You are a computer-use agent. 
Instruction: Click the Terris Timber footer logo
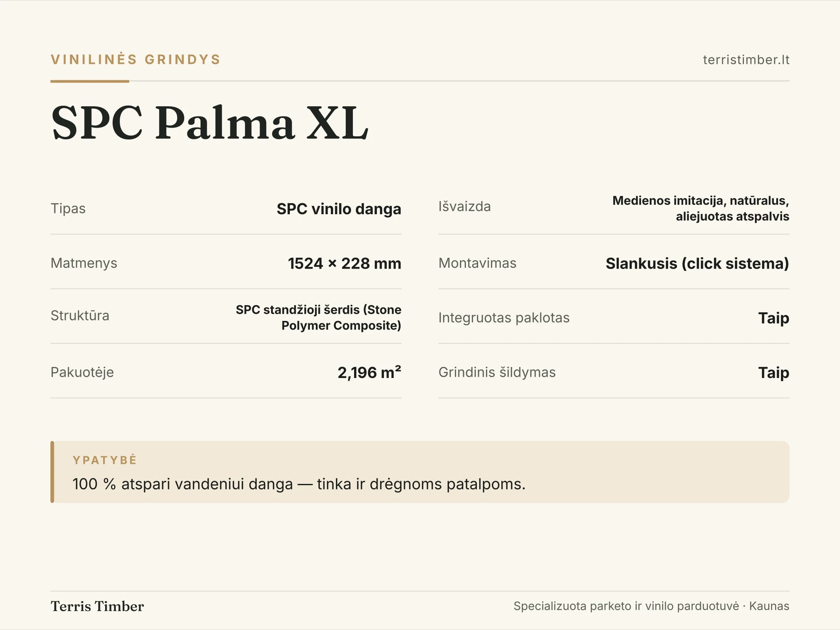click(97, 606)
